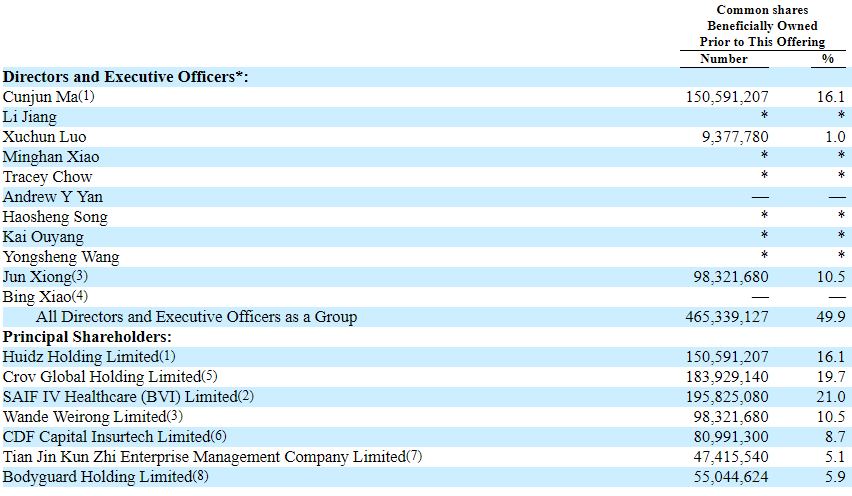Click 'Tian Jin Kun Zhi Enterprise Management Company Limited(7)'
Viewport: 852px width, 496px height.
pos(212,457)
